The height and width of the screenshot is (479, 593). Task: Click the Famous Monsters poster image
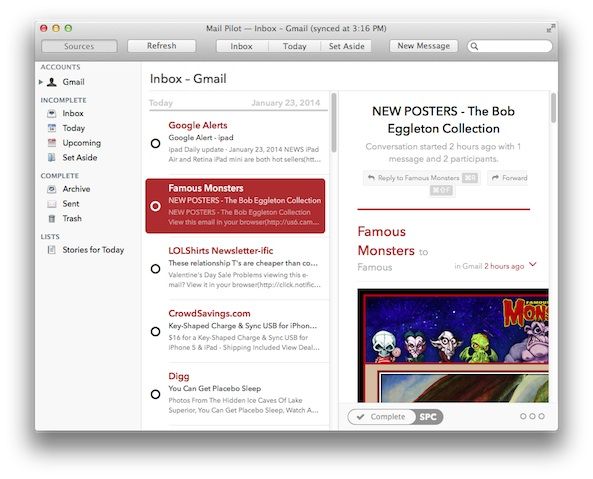(453, 346)
